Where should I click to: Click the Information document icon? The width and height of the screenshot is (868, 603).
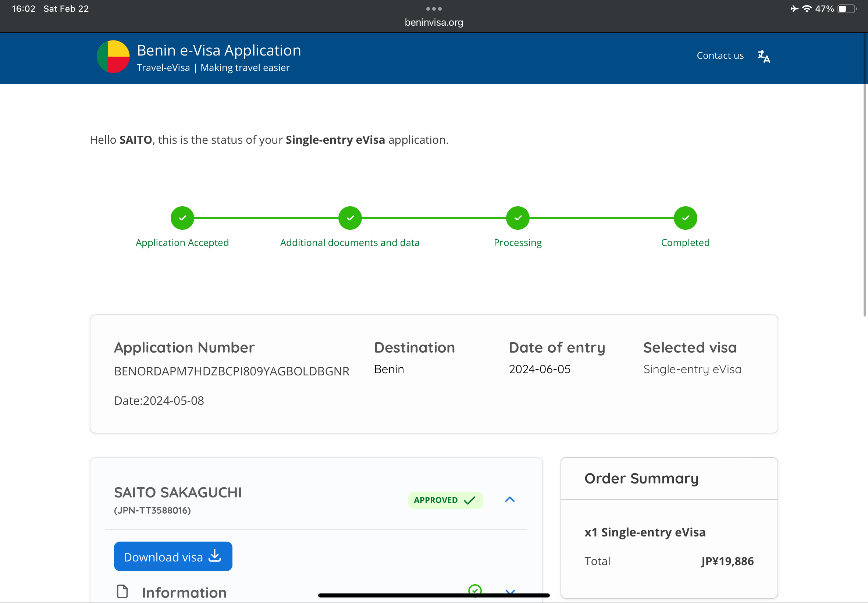tap(122, 591)
